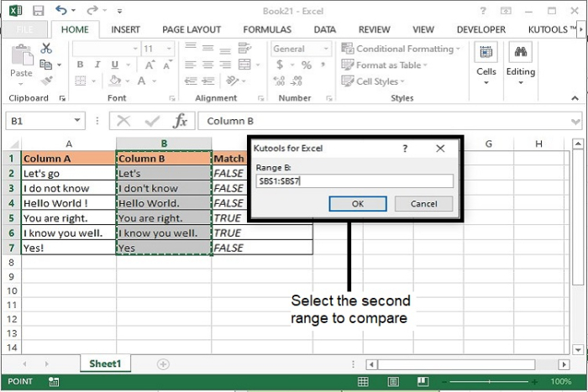Open the FORMULAS tab
Screen dimensions: 588x392
[x=267, y=29]
